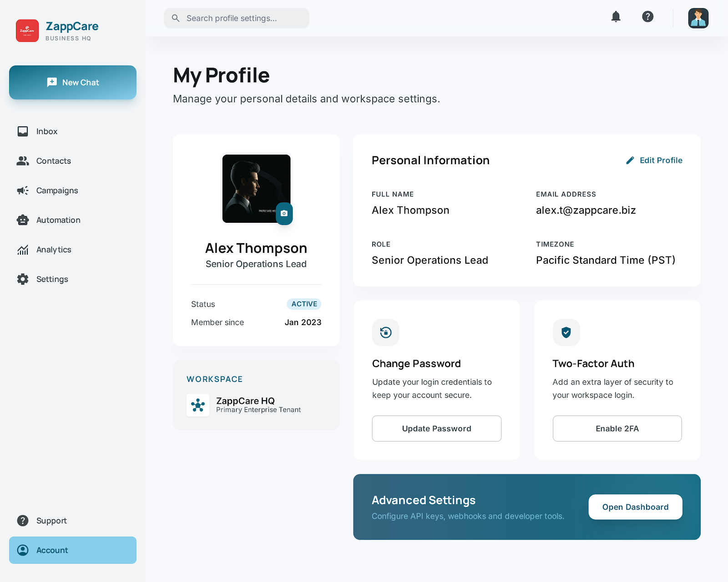728x582 pixels.
Task: Go to Contacts in sidebar
Action: pyautogui.click(x=53, y=161)
